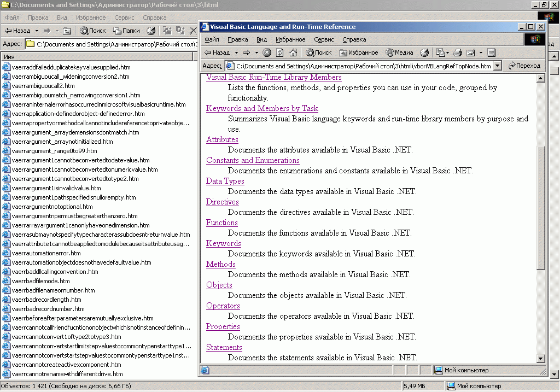Open the Back history dropdown arrow in browser
This screenshot has height=392, width=560.
click(236, 52)
